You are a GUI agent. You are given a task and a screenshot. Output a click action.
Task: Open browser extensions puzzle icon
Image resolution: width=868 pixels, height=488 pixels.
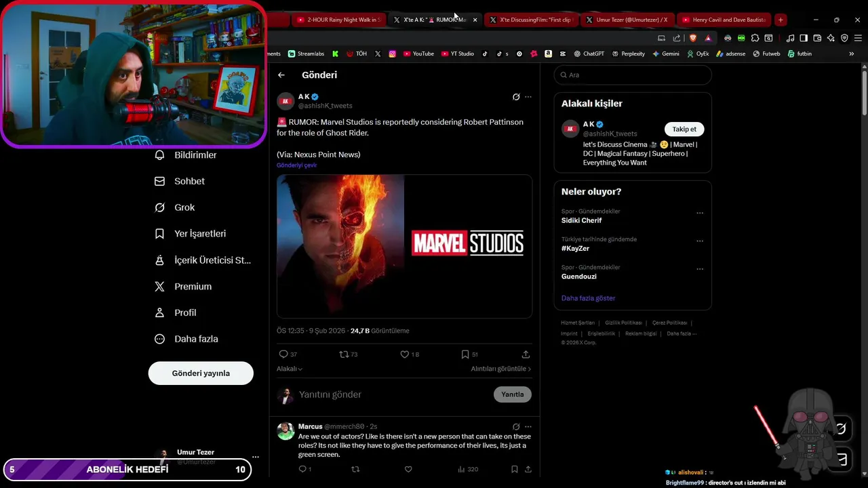[755, 38]
